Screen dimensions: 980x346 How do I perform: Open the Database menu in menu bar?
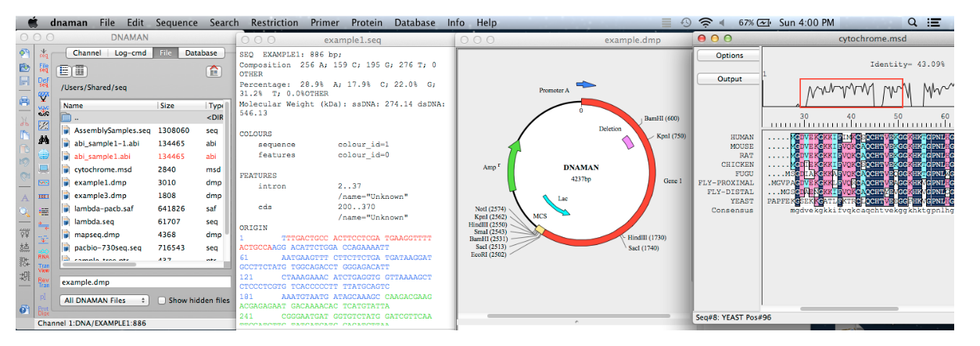415,23
